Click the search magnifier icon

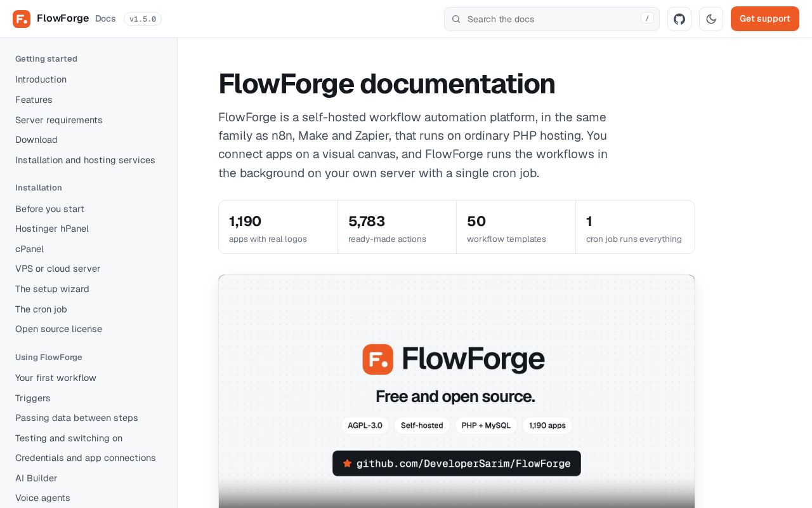[x=456, y=19]
